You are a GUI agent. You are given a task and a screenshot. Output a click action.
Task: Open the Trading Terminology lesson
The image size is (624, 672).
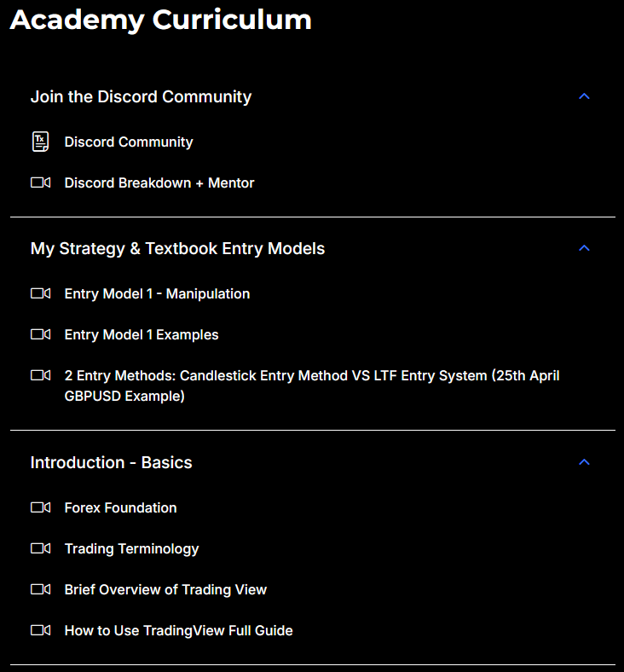131,549
